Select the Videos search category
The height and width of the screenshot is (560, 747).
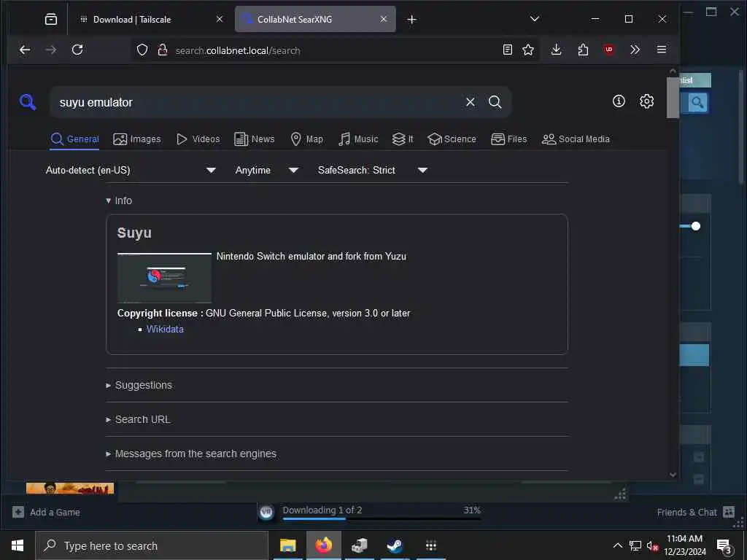pyautogui.click(x=198, y=139)
